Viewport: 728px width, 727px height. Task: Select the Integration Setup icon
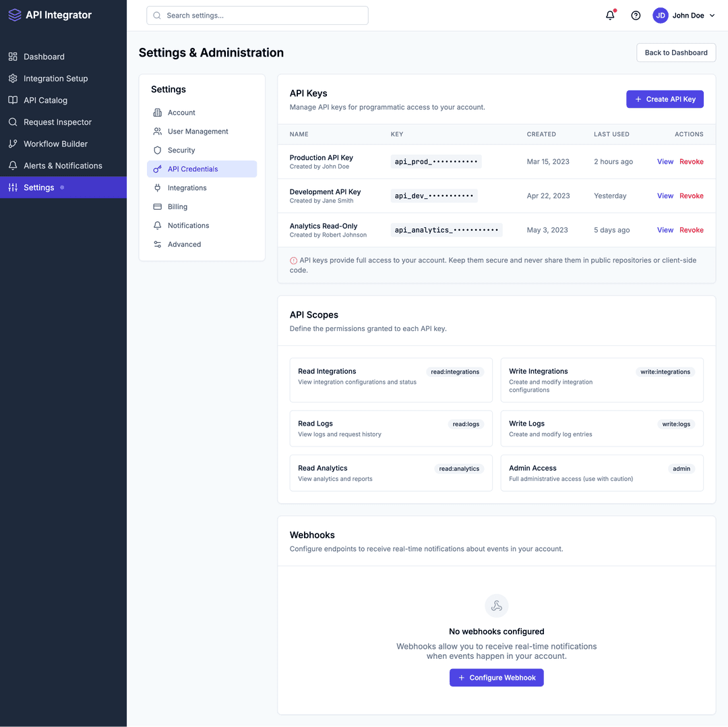pyautogui.click(x=12, y=78)
